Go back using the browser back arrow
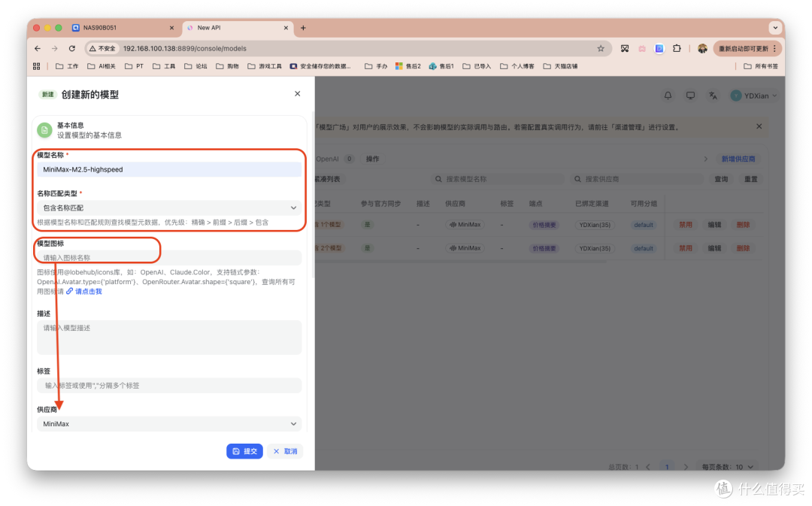The height and width of the screenshot is (506, 812). (38, 48)
